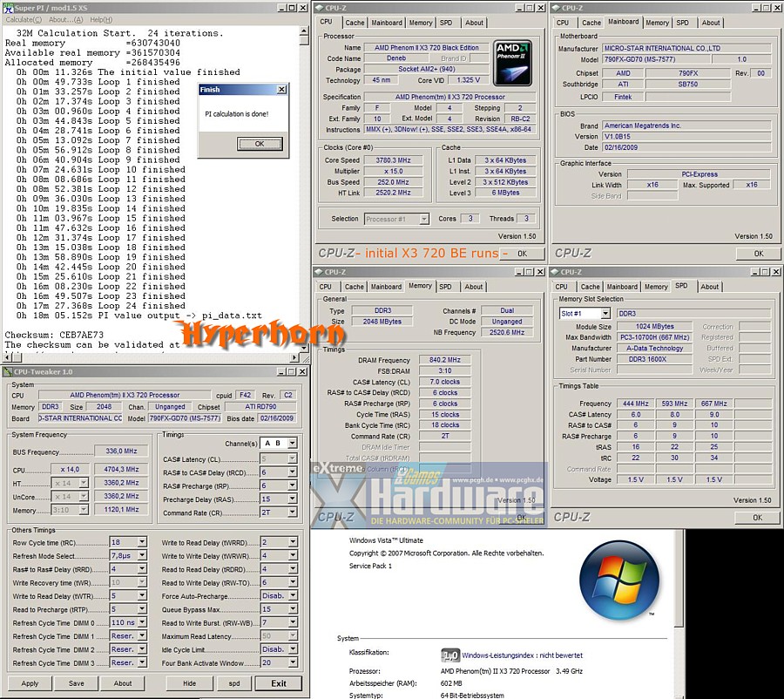
Task: Click the Super PI vertical scrollbar up arrow
Action: coord(304,31)
